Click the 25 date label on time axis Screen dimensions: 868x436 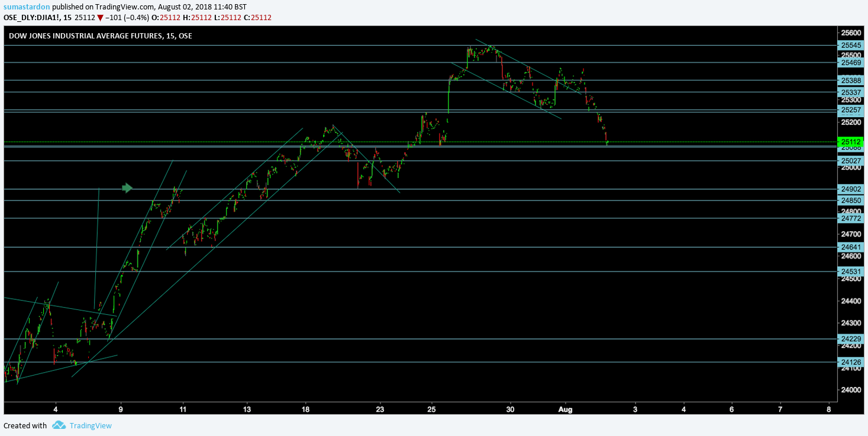[431, 409]
